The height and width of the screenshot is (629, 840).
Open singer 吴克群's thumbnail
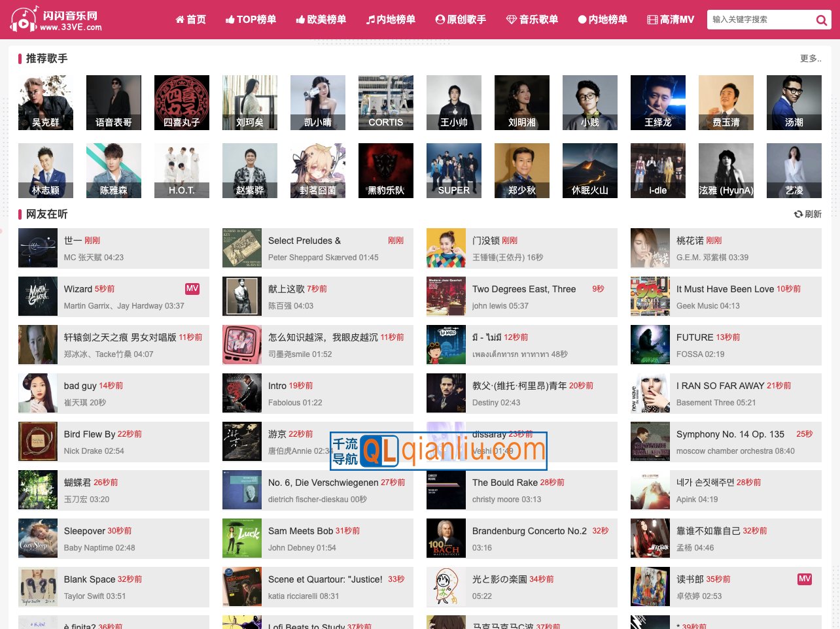[46, 103]
